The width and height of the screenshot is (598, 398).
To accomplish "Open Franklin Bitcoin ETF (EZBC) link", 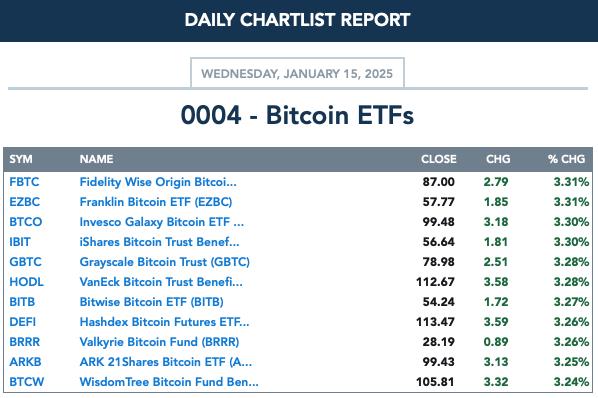I will (156, 202).
